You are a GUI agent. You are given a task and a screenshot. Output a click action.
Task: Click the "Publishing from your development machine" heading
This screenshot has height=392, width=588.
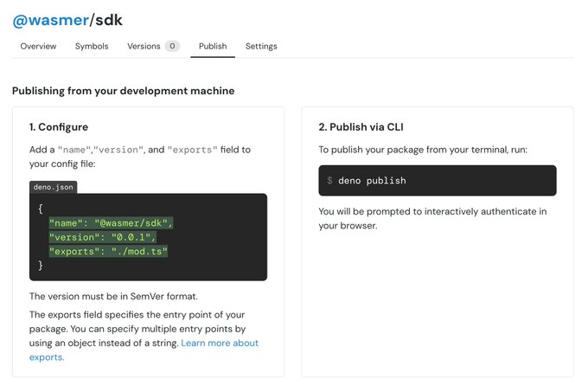[x=123, y=91]
